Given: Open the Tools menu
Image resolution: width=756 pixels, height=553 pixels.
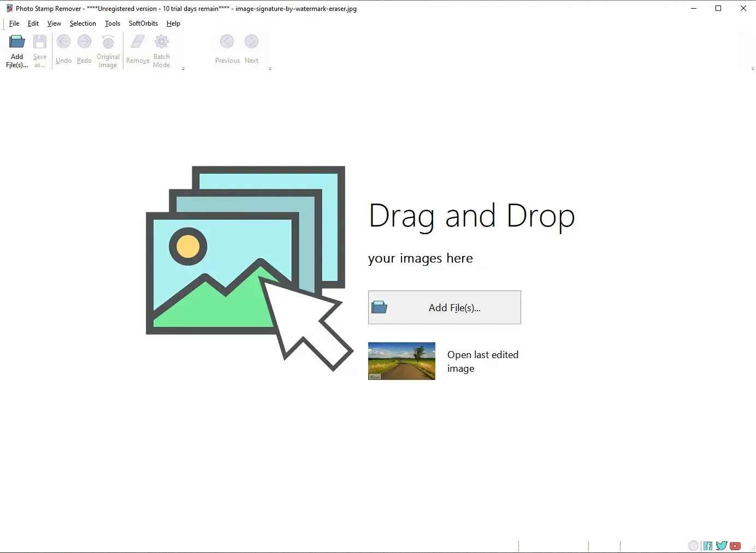Looking at the screenshot, I should coord(113,23).
